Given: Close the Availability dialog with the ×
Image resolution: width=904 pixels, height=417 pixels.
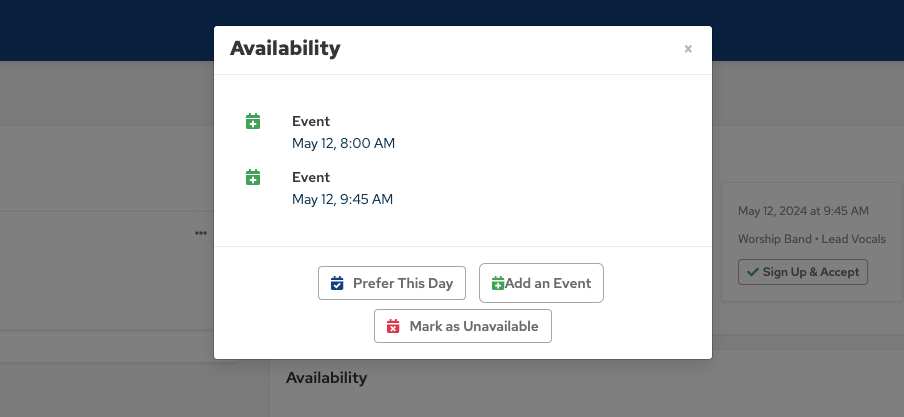Looking at the screenshot, I should tap(688, 49).
